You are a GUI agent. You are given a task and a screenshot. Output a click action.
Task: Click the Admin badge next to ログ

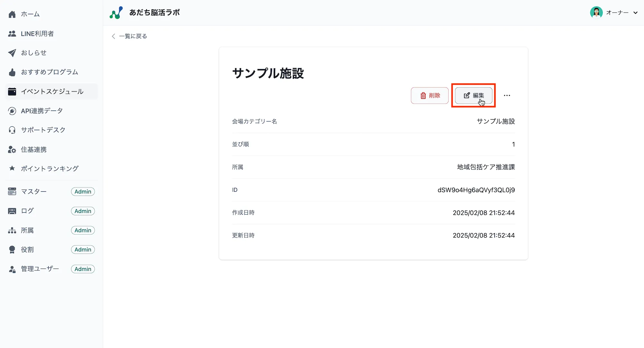tap(83, 211)
